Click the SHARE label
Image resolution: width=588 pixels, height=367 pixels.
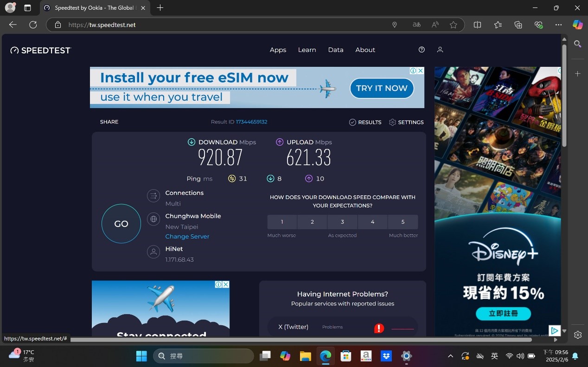coord(109,122)
